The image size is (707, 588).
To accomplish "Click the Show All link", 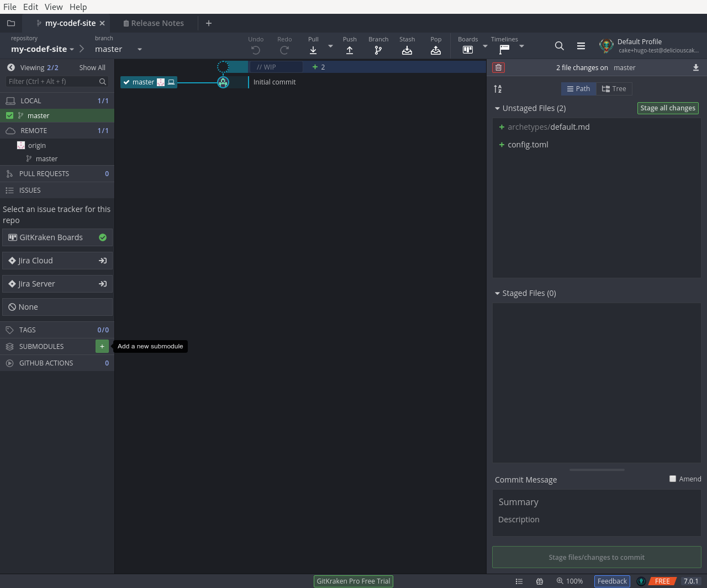I will pyautogui.click(x=92, y=67).
